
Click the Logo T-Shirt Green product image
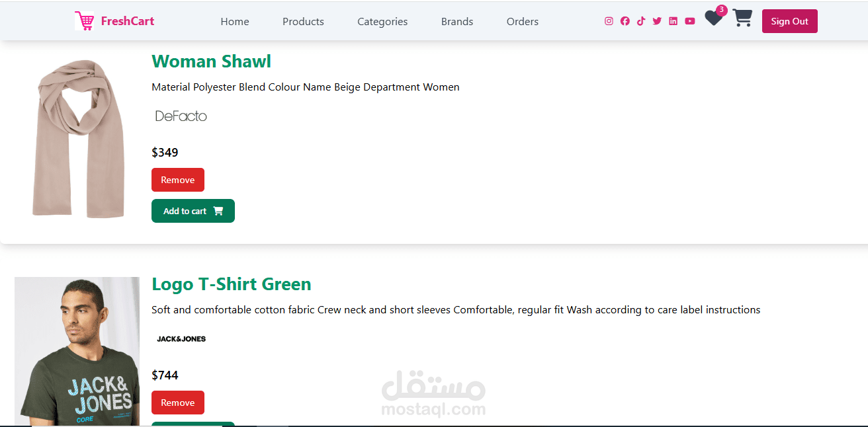pyautogui.click(x=77, y=351)
